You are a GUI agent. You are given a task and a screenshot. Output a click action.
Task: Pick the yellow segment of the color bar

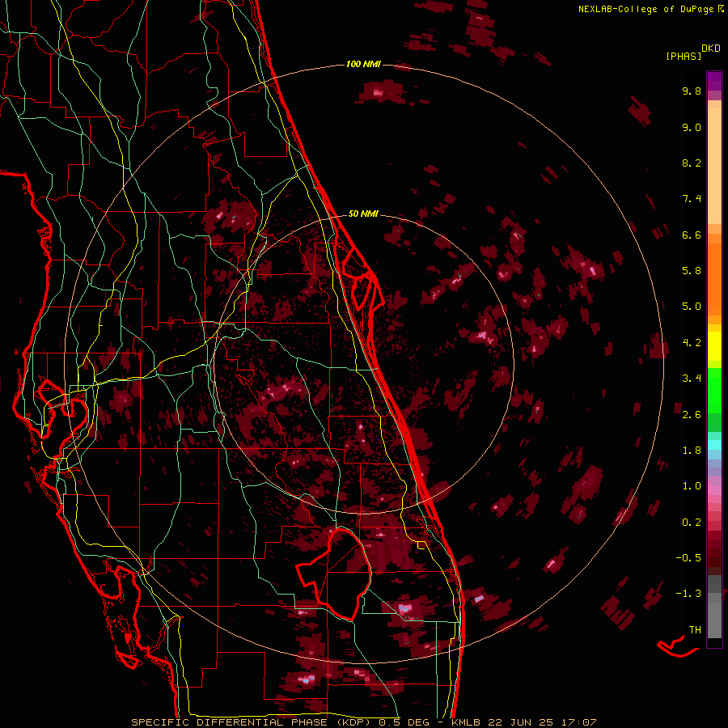tap(714, 346)
